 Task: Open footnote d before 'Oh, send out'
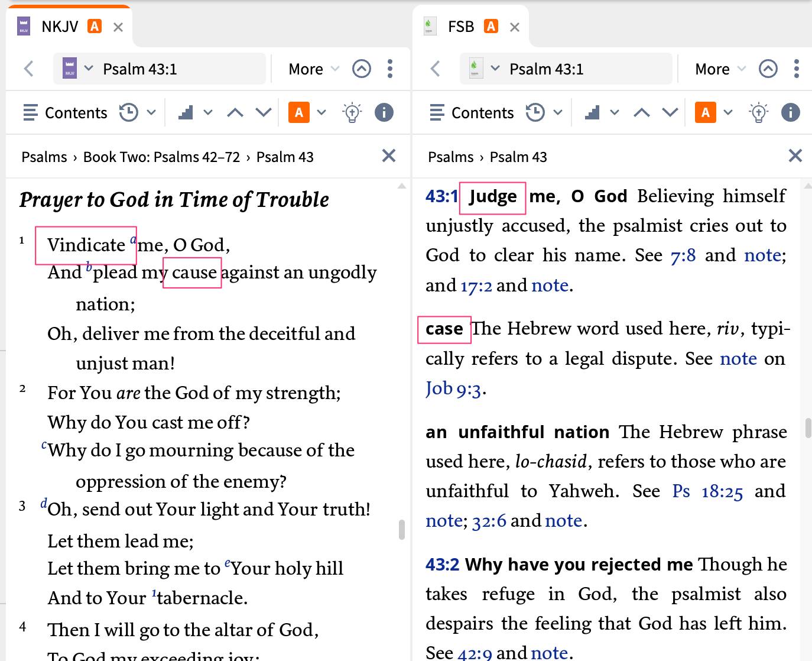tap(44, 504)
